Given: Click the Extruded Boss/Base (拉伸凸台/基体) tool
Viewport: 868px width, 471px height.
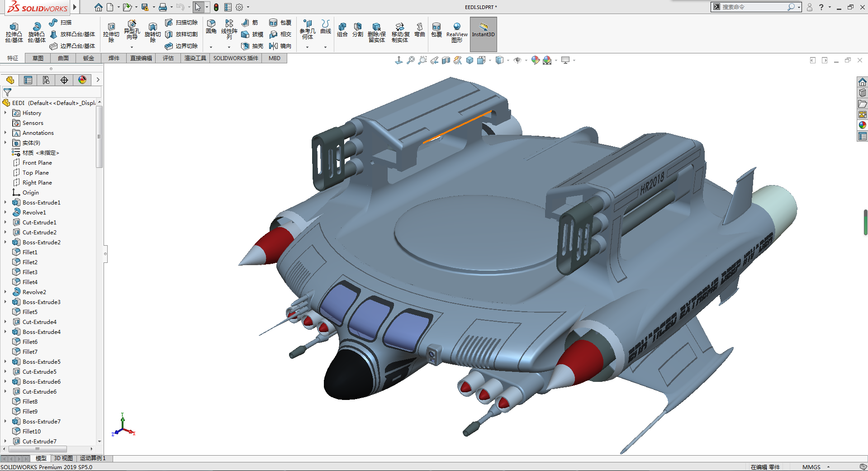Looking at the screenshot, I should click(14, 33).
